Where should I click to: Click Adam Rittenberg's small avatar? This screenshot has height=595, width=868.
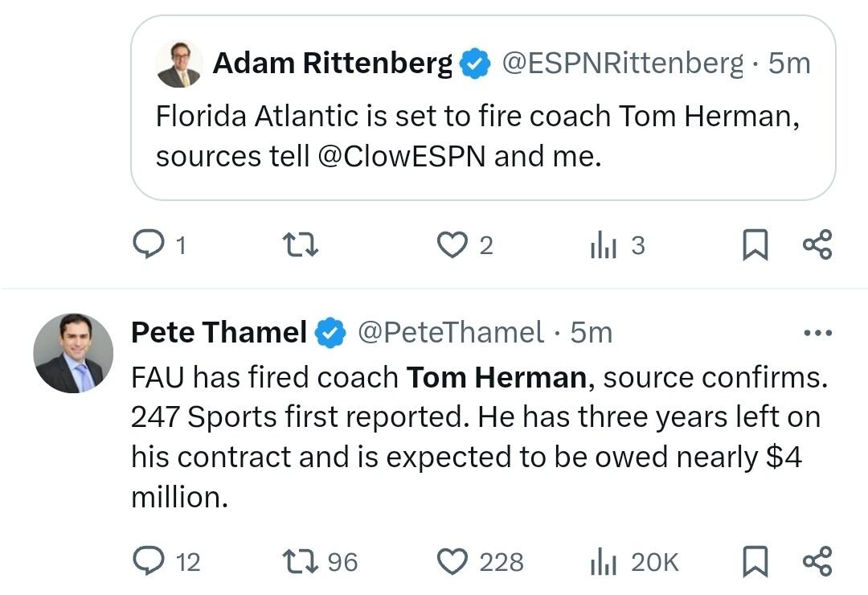coord(178,64)
